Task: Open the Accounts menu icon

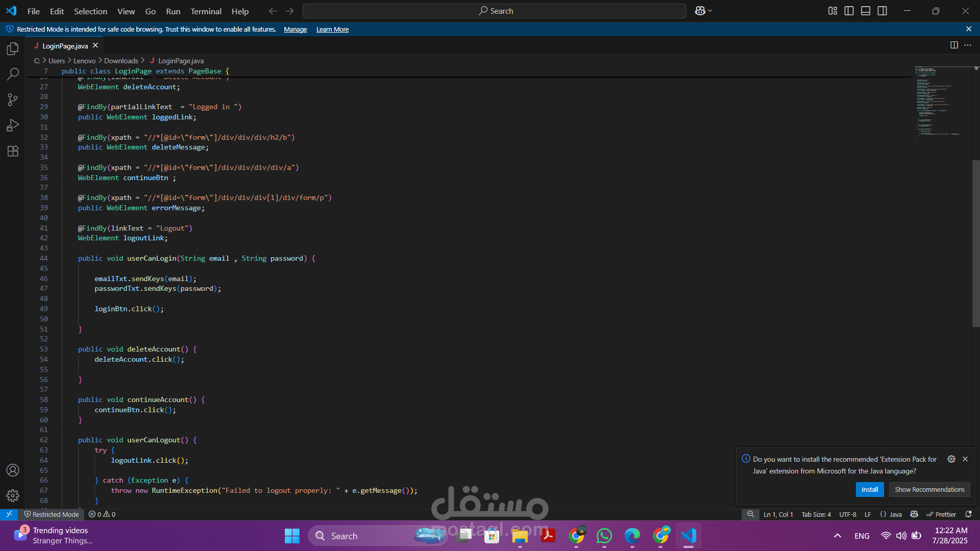Action: click(13, 470)
